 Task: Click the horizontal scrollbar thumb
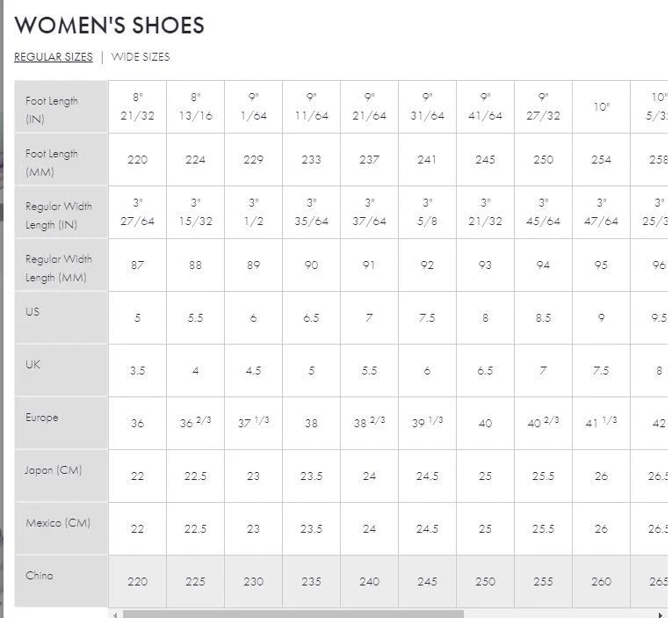[x=293, y=614]
